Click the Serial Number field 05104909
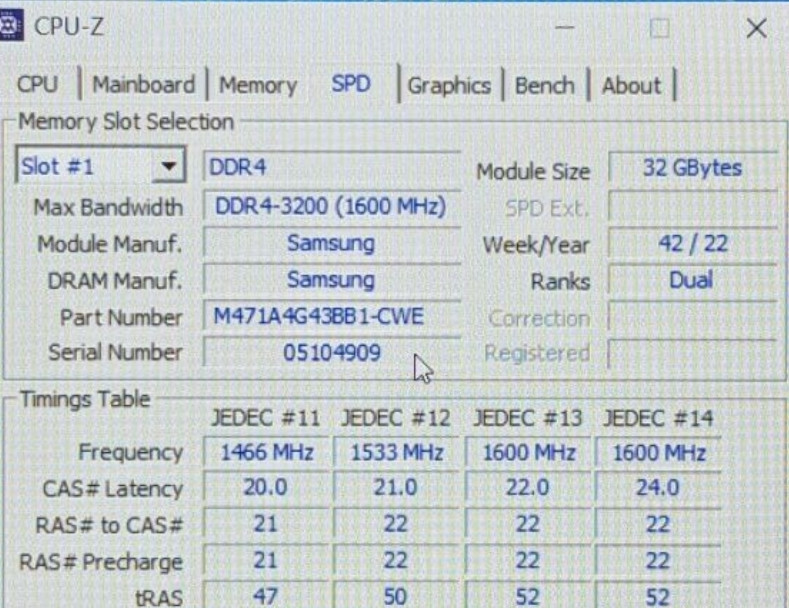This screenshot has height=608, width=789. point(330,352)
